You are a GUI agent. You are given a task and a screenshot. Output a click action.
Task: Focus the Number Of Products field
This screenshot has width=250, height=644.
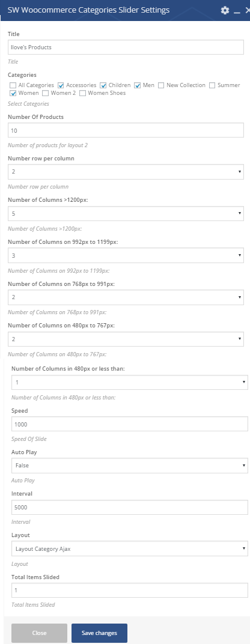[x=126, y=130]
